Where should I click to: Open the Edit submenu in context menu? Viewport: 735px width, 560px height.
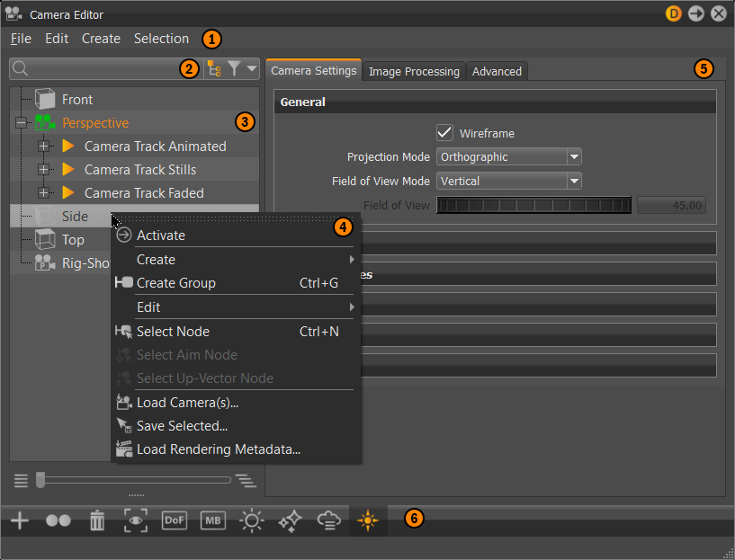coord(236,307)
